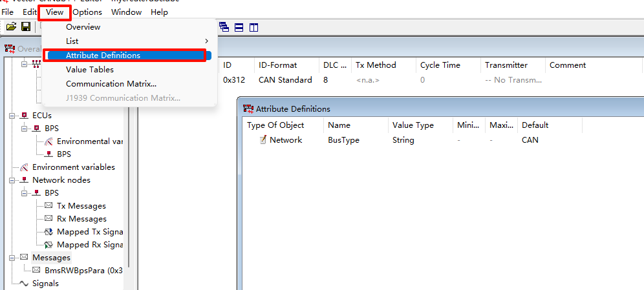Screen dimensions: 644x290
Task: Select the String value type cell
Action: tap(403, 140)
